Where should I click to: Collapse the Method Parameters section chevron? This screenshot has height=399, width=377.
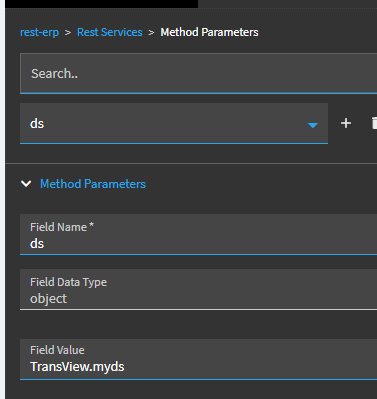[x=26, y=184]
